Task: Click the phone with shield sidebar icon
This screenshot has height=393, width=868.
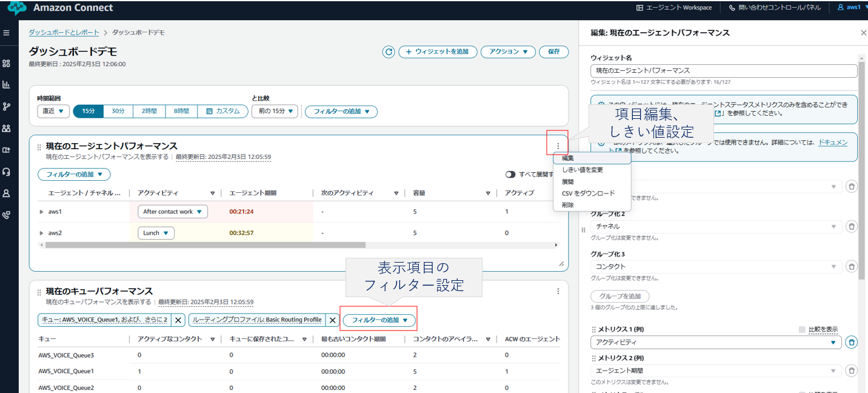Action: point(6,215)
